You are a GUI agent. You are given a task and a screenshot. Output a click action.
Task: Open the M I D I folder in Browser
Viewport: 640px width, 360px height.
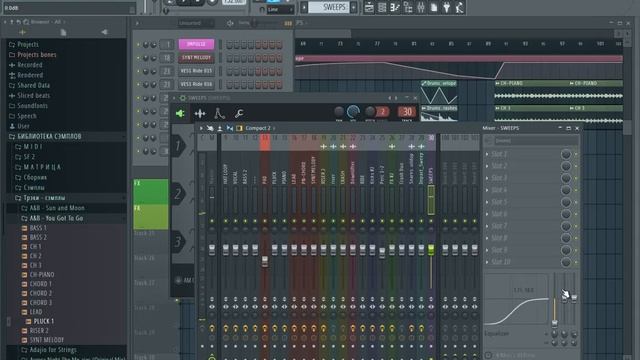[x=32, y=147]
